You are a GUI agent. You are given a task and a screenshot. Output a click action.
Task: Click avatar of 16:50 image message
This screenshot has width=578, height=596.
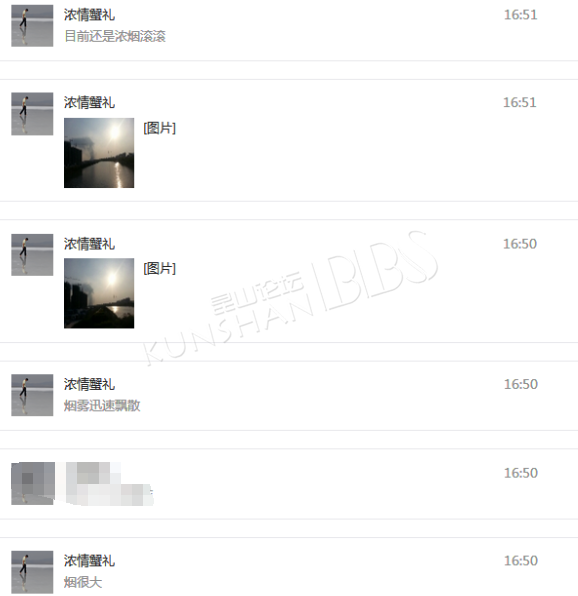coord(32,255)
